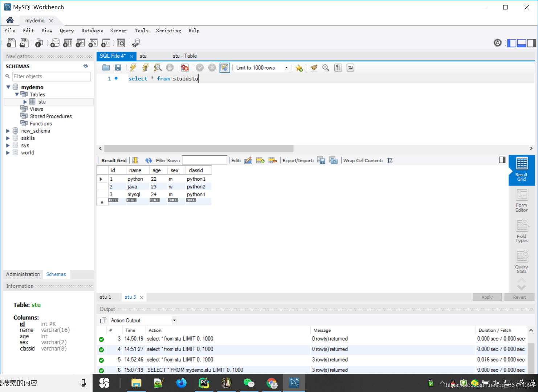Toggle result side panel square icon
The height and width of the screenshot is (392, 538).
pyautogui.click(x=502, y=160)
